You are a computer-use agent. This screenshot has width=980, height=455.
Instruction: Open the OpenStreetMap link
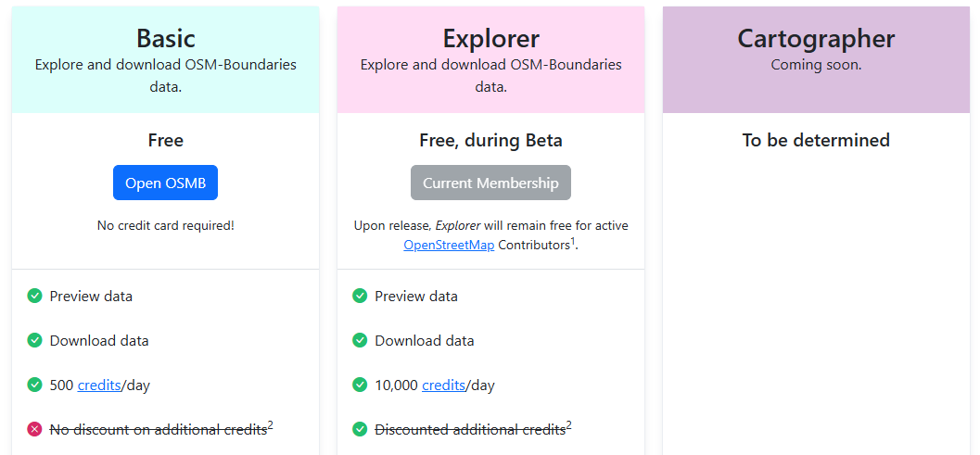(x=449, y=246)
